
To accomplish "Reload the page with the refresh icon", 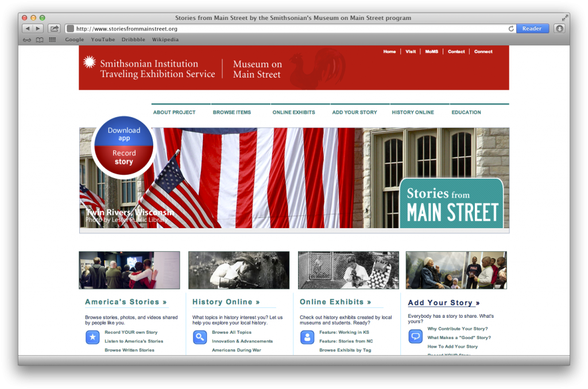I will coord(510,29).
